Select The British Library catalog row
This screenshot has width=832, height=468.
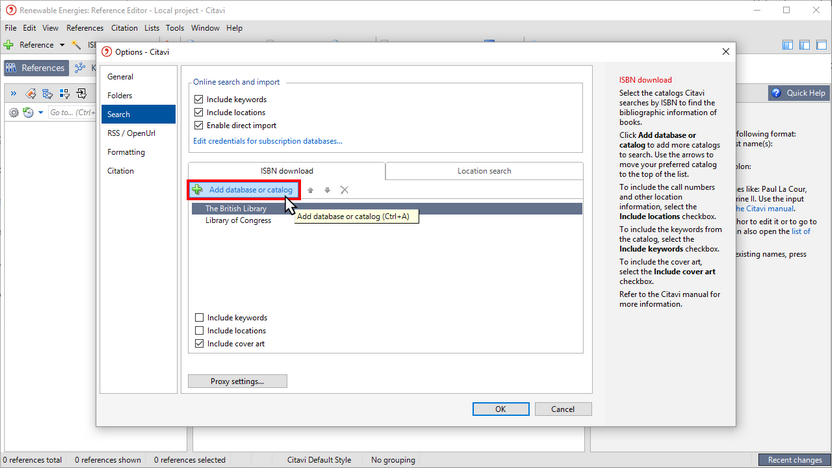click(x=387, y=209)
